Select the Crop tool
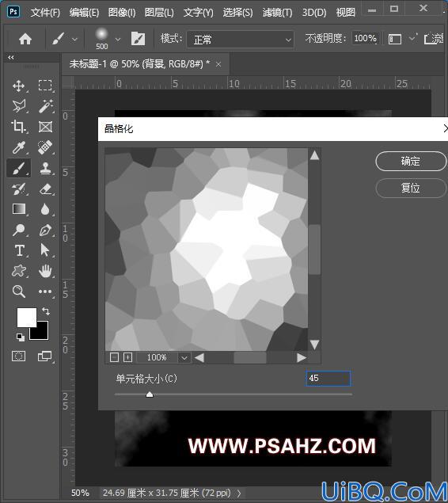Viewport: 448px width, 503px height. click(18, 127)
